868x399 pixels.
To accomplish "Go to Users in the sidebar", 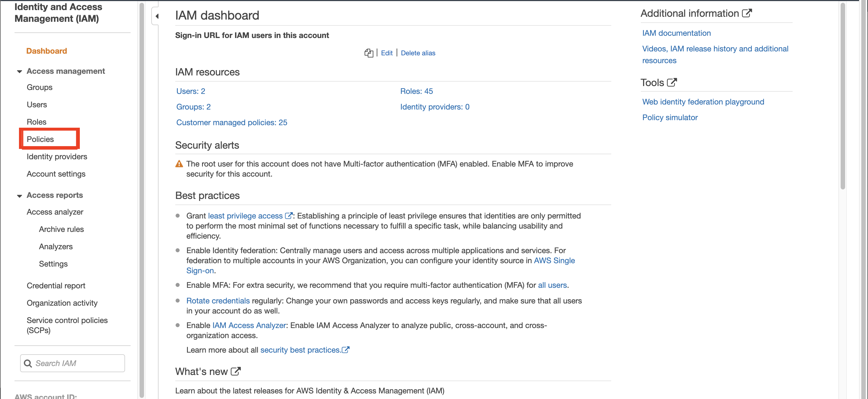I will 37,104.
